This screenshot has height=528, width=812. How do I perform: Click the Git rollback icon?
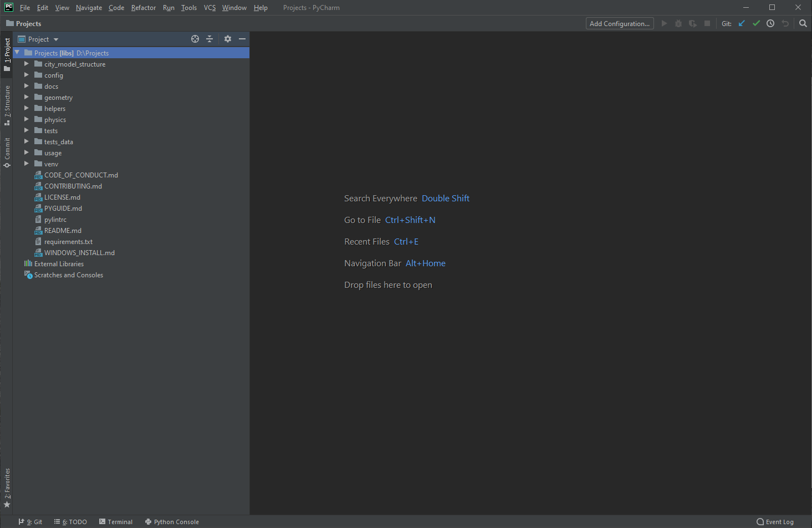point(785,23)
